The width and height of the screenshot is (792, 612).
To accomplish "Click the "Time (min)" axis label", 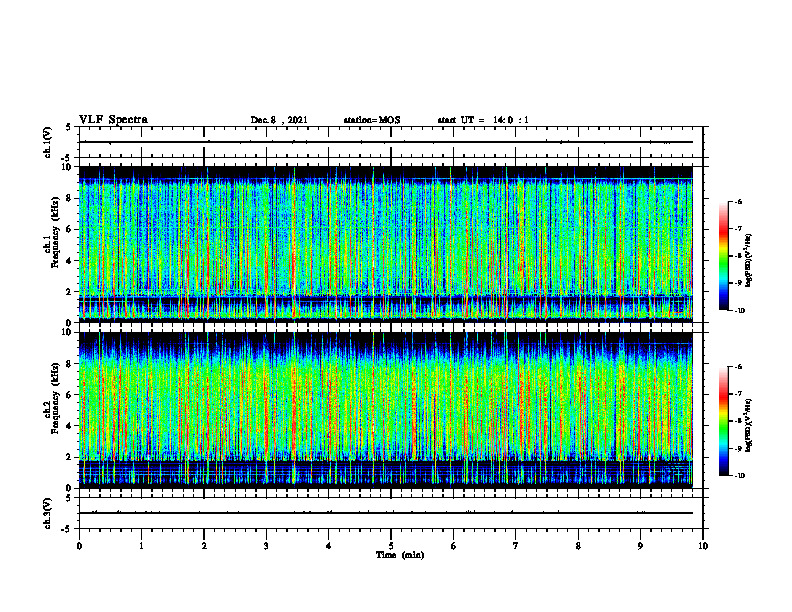I will point(400,555).
